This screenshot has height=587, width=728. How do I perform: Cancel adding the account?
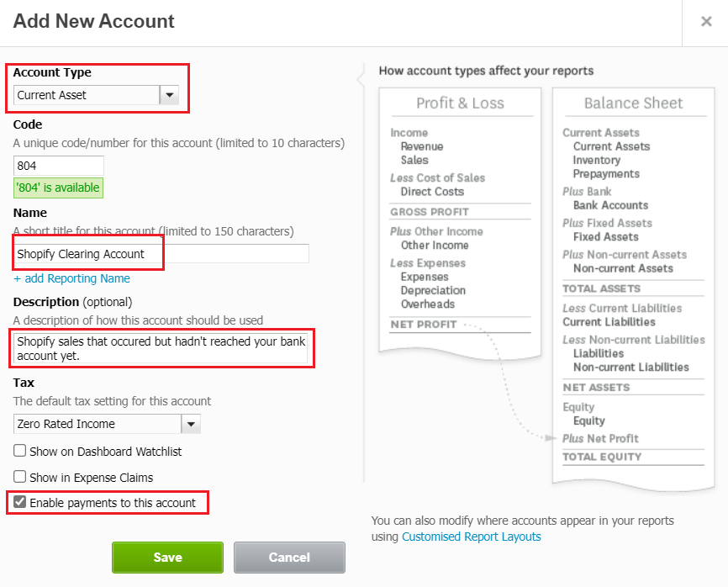(x=289, y=557)
